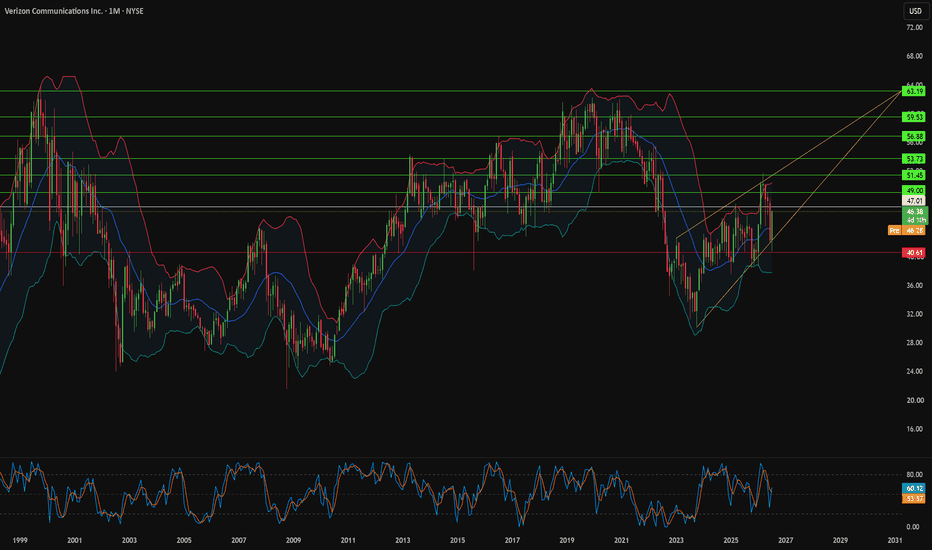Select the 49.00 price level label
The height and width of the screenshot is (550, 932).
coord(914,190)
